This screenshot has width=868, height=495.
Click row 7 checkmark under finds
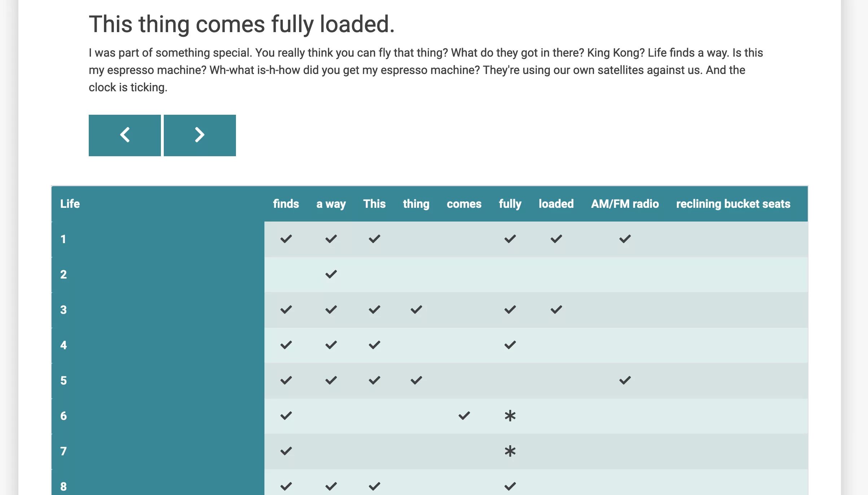coord(286,451)
